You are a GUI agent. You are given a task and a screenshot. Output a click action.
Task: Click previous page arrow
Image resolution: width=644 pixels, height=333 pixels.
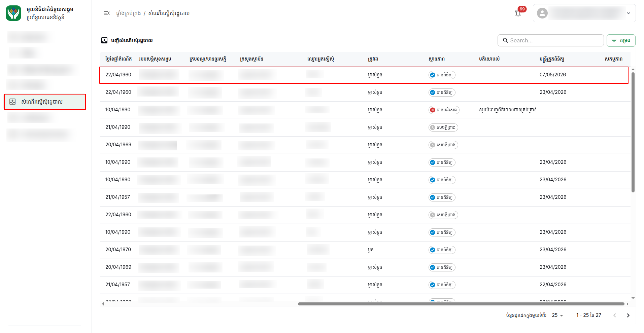pyautogui.click(x=615, y=315)
